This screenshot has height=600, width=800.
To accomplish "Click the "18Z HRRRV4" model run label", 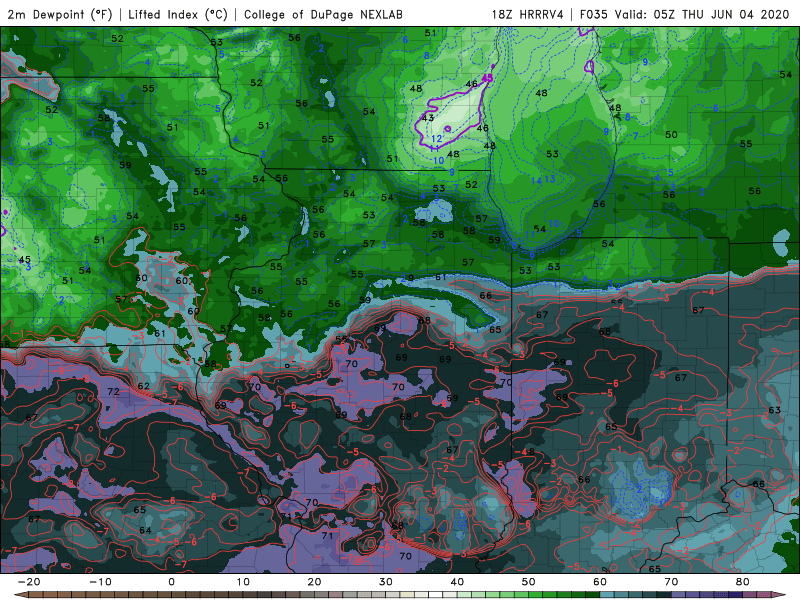I will pyautogui.click(x=527, y=14).
